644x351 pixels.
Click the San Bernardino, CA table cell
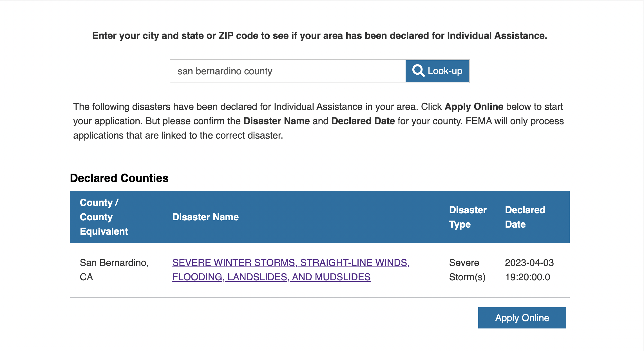[x=114, y=270]
